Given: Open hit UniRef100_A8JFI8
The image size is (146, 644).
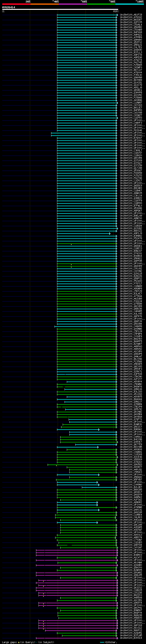Looking at the screenshot, I should [x=131, y=15].
